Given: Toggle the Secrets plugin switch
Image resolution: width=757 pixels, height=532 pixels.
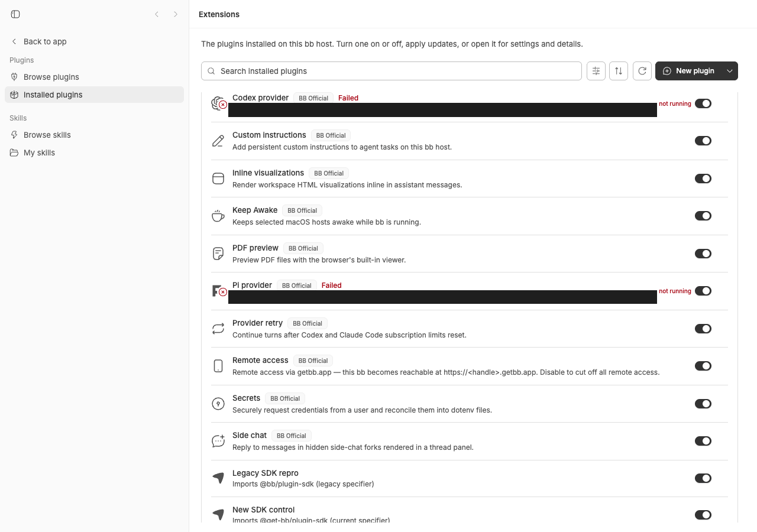Looking at the screenshot, I should (703, 404).
